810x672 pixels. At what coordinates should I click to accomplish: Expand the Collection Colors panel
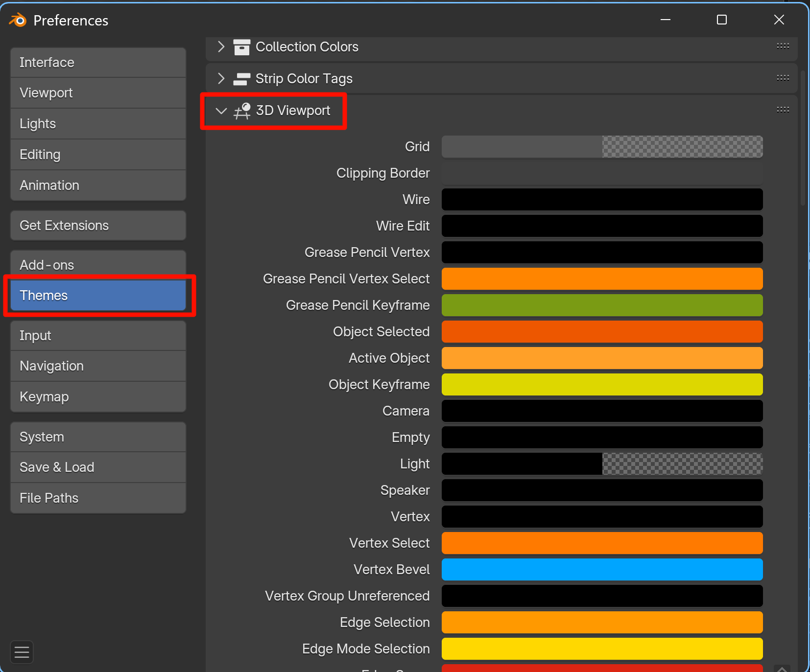click(221, 47)
